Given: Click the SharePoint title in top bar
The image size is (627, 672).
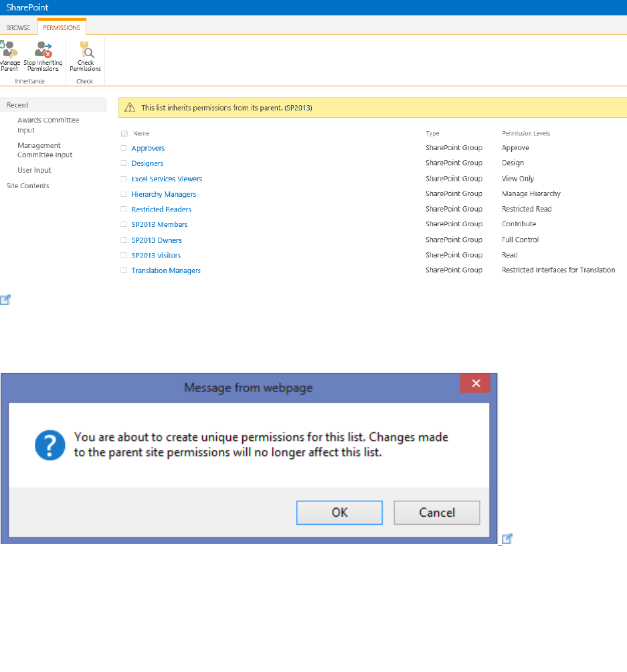Looking at the screenshot, I should (27, 7).
